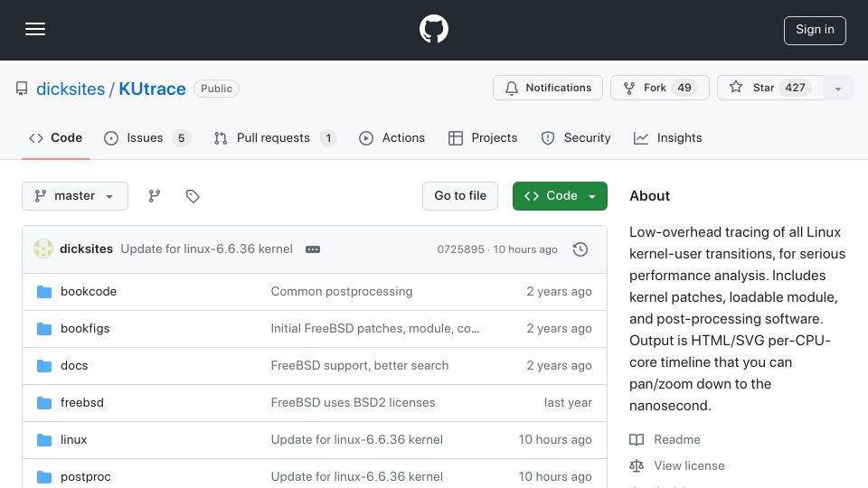
Task: Open 'Common postprocessing' commit message
Action: (342, 292)
